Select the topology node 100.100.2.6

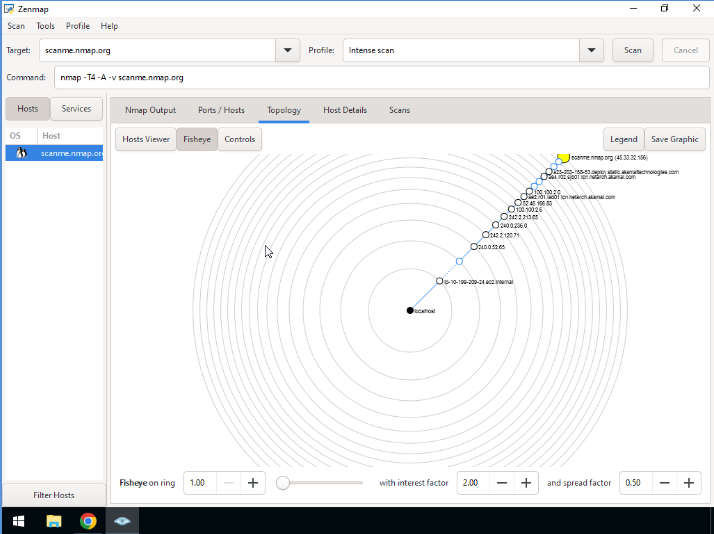click(511, 209)
